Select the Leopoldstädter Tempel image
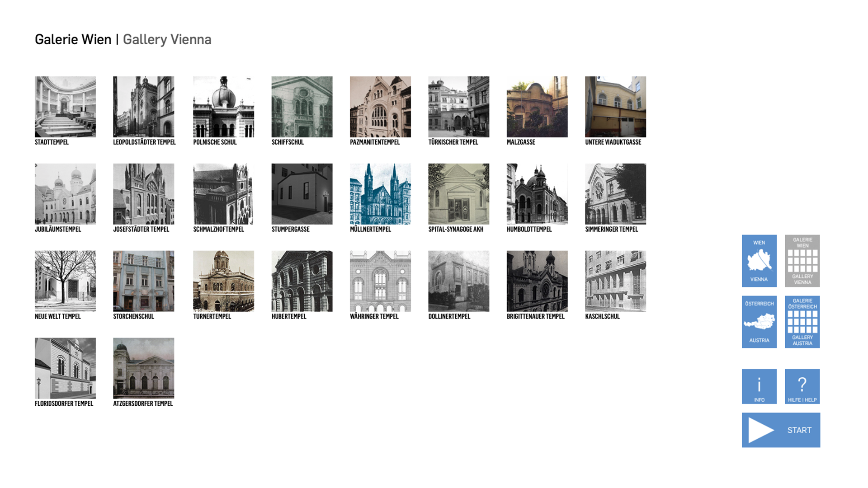 143,107
